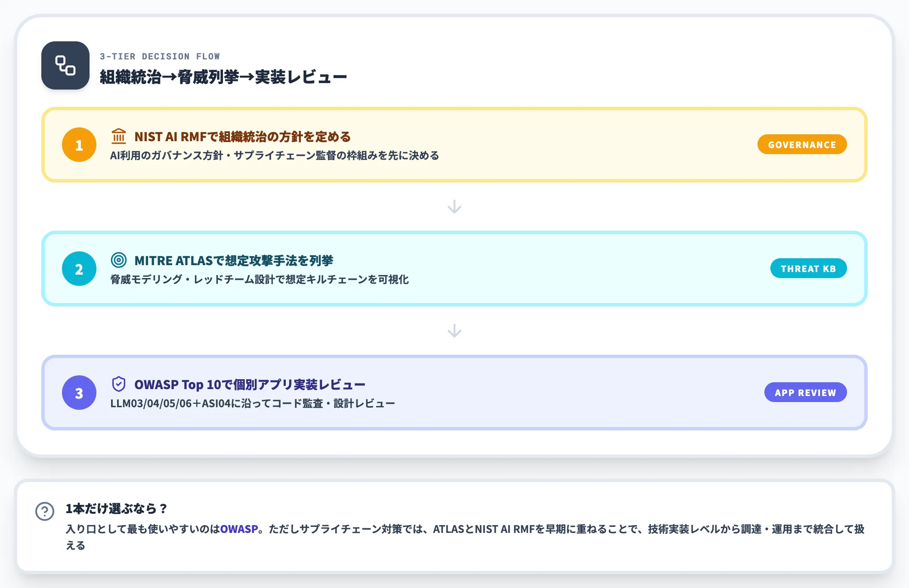Image resolution: width=909 pixels, height=588 pixels.
Task: Click the text 'LLM03/04/05/06+ASI04に沿ってコード監査'
Action: tap(216, 403)
